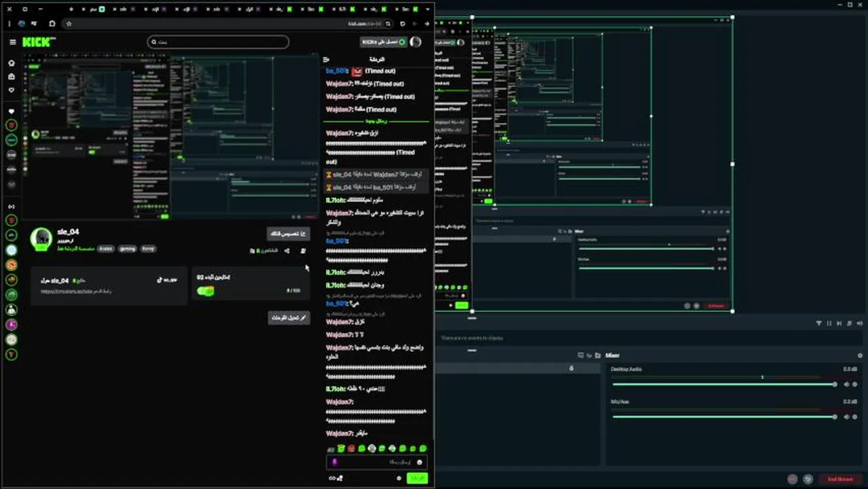Open Mic/Aux source settings icon

[x=856, y=416]
